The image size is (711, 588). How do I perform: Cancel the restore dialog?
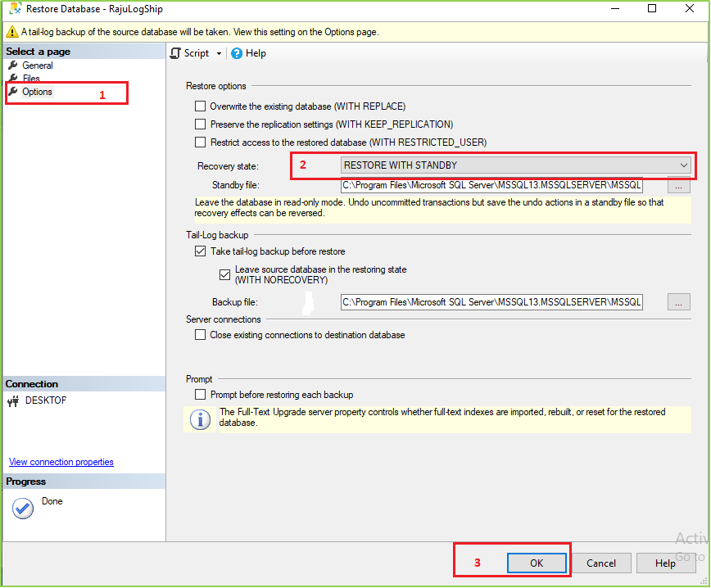tap(601, 563)
